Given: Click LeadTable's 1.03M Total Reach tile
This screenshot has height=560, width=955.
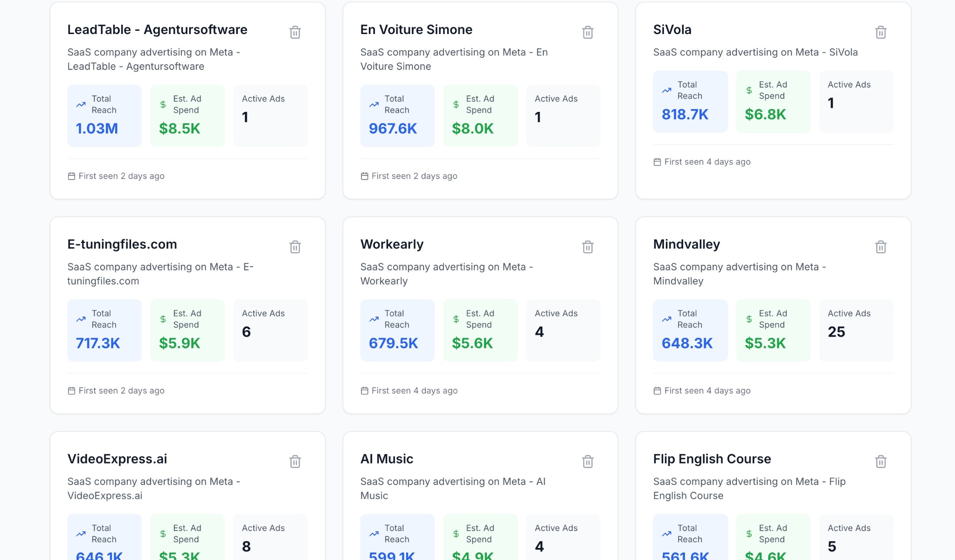Looking at the screenshot, I should pyautogui.click(x=104, y=116).
